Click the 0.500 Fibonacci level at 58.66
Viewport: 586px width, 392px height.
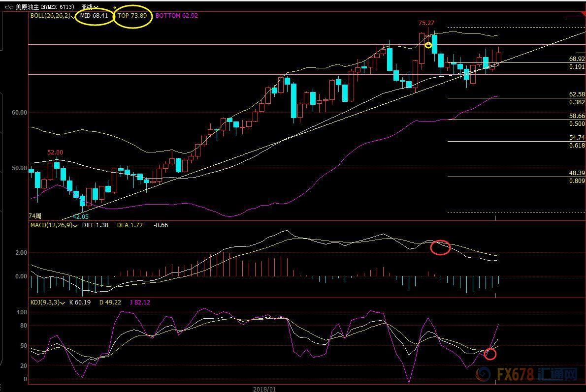[577, 124]
